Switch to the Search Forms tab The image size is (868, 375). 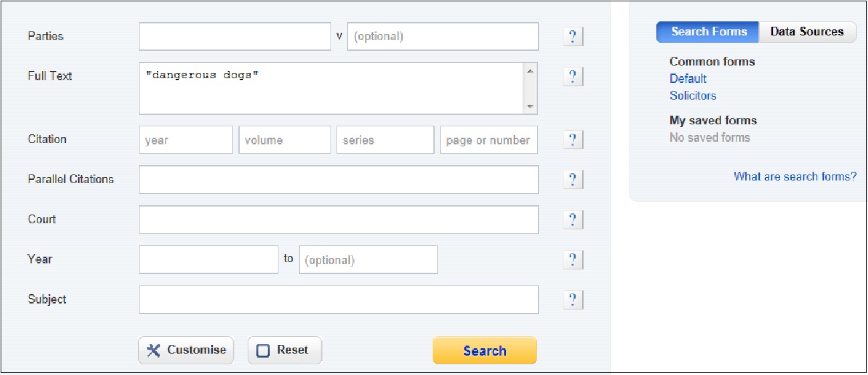[708, 31]
